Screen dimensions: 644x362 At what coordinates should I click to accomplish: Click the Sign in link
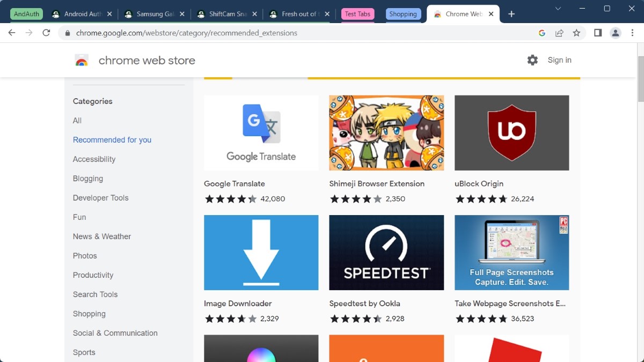tap(559, 60)
